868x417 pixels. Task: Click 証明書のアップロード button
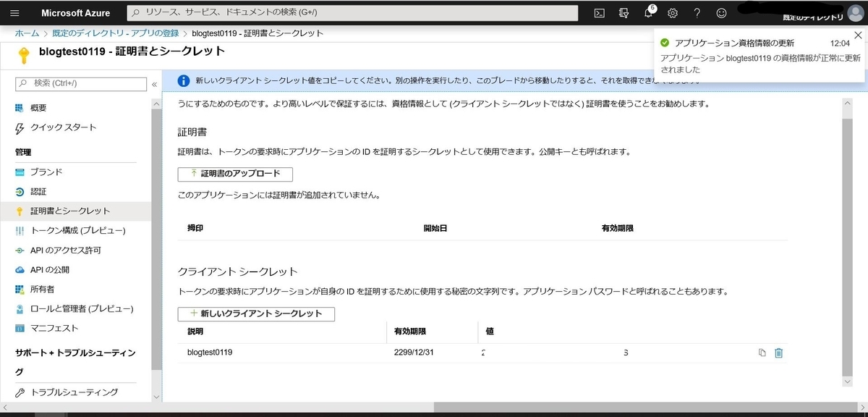click(235, 174)
